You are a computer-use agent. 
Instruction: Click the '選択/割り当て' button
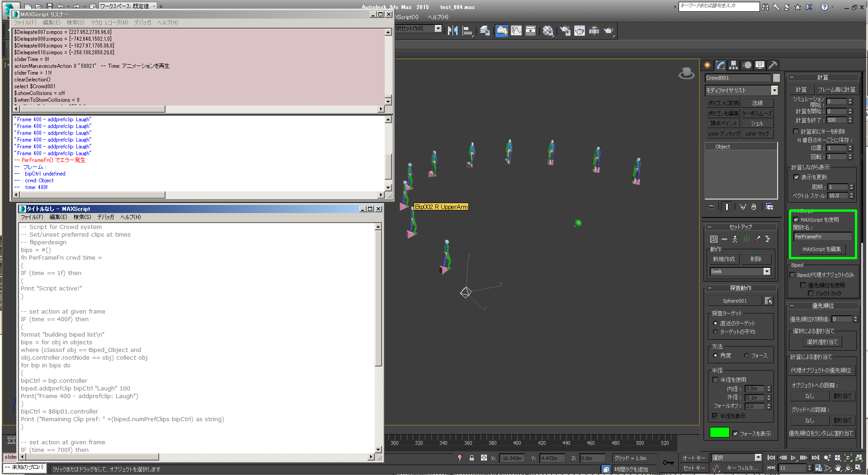click(x=822, y=342)
